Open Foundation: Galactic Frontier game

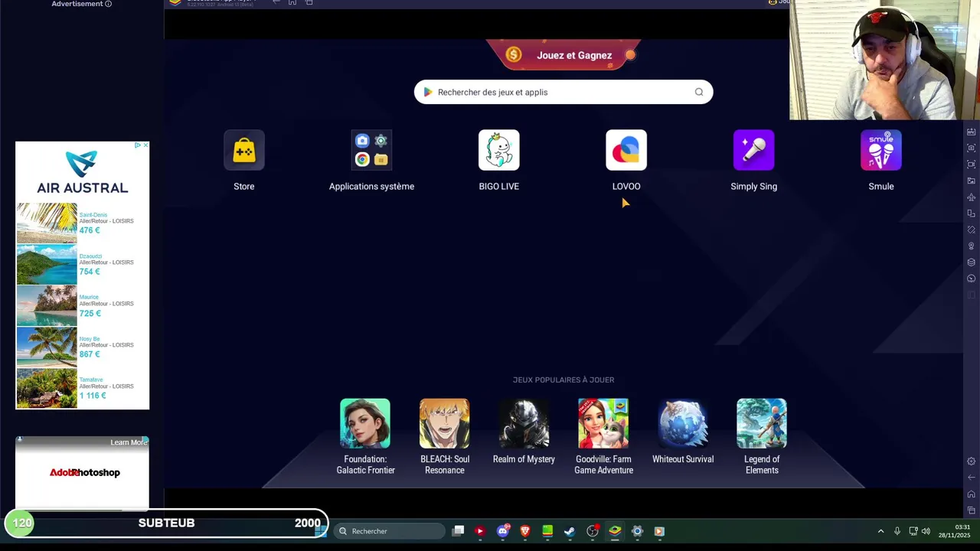click(x=365, y=423)
